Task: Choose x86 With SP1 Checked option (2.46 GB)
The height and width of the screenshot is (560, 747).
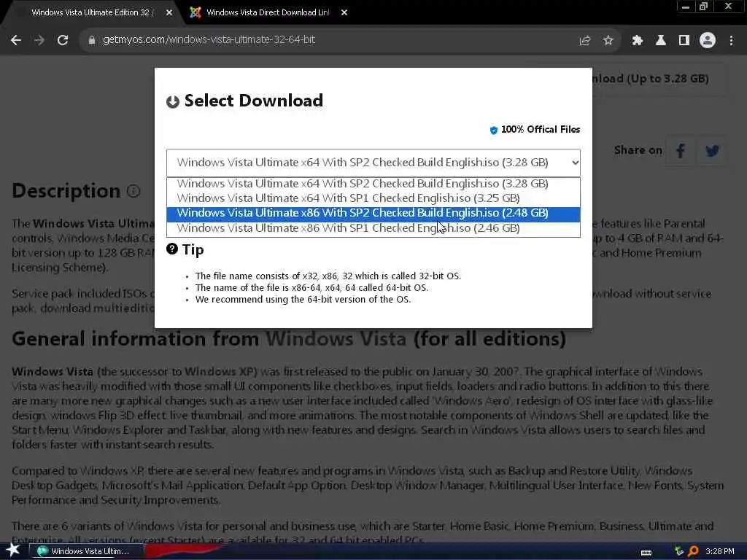Action: 373,228
